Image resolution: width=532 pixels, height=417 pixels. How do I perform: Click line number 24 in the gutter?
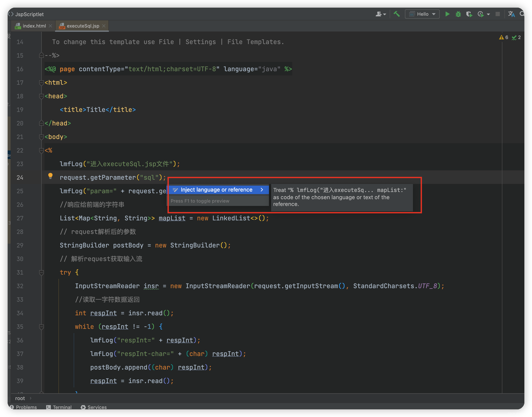[x=20, y=178]
